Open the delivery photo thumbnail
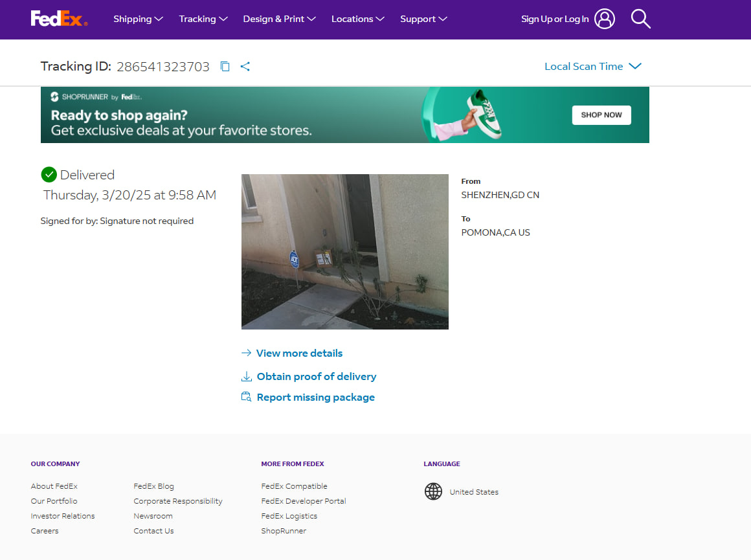751x560 pixels. tap(344, 251)
